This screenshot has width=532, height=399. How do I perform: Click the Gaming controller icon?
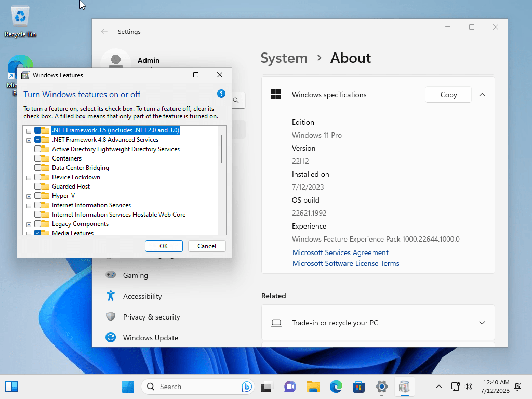pyautogui.click(x=111, y=275)
